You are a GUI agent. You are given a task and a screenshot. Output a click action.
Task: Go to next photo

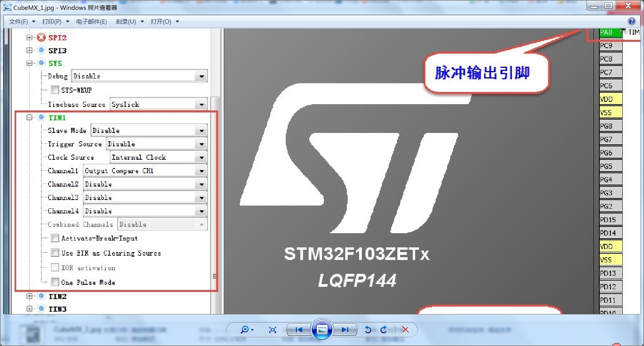tap(345, 329)
